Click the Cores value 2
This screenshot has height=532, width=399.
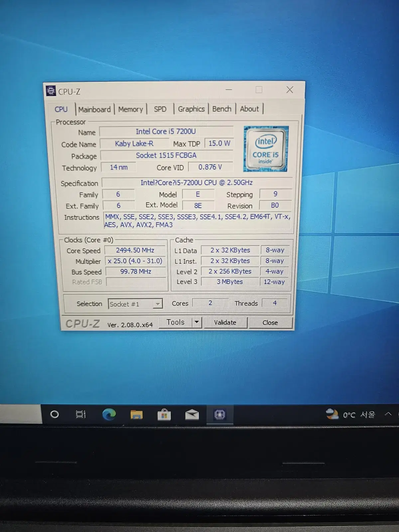210,303
